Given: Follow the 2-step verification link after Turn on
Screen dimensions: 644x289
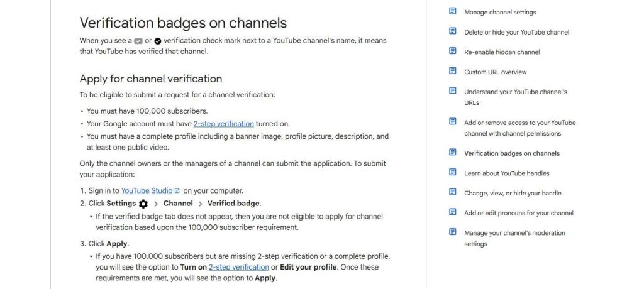Looking at the screenshot, I should [x=238, y=267].
